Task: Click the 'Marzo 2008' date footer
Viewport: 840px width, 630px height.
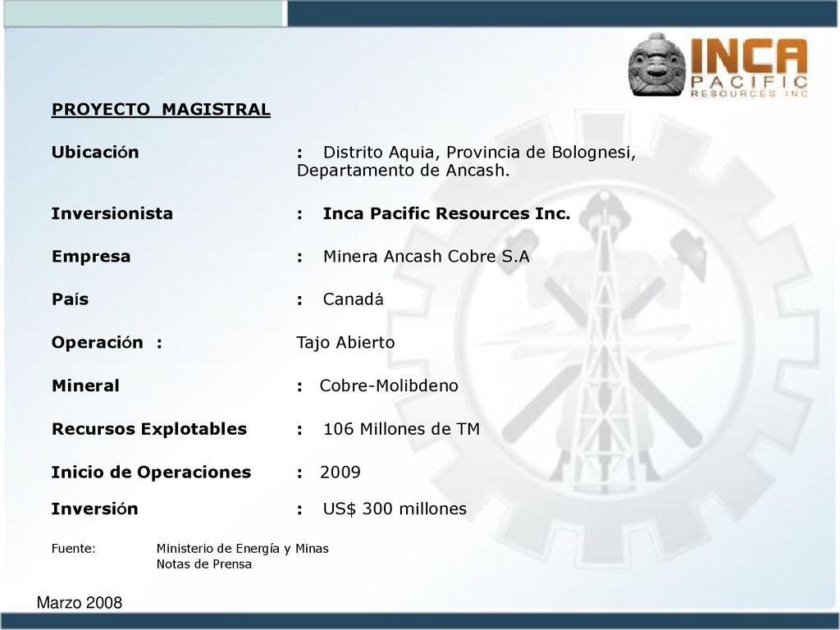Action: coord(80,603)
